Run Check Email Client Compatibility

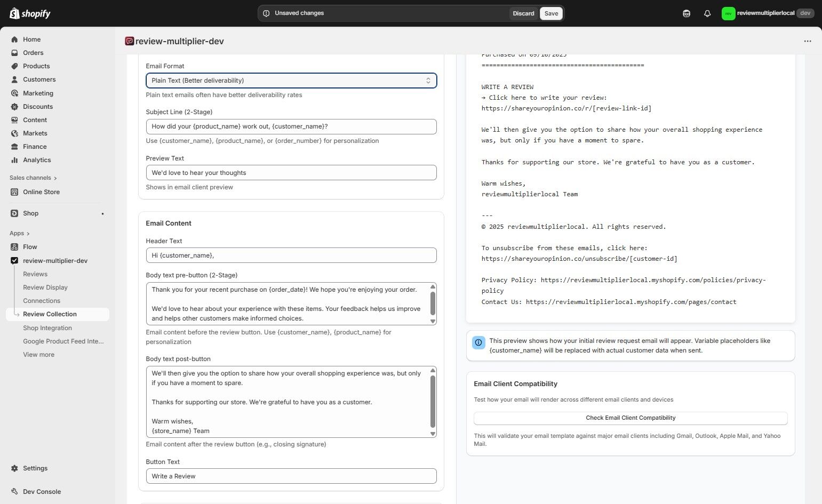(x=631, y=418)
